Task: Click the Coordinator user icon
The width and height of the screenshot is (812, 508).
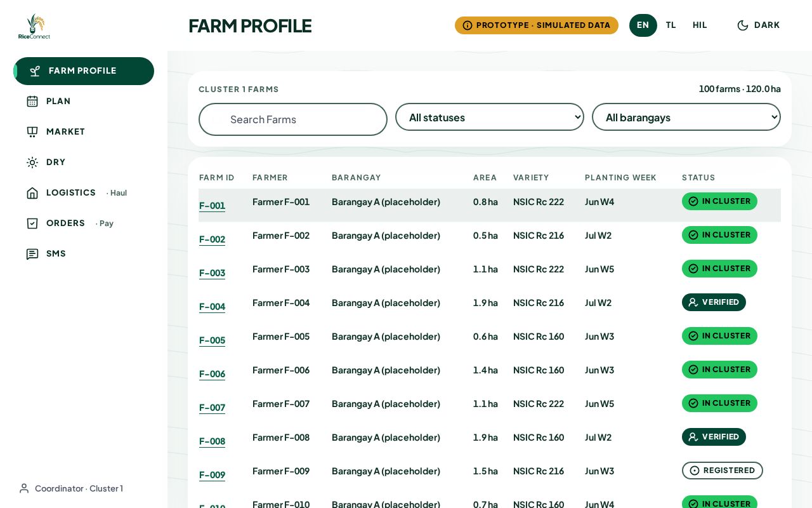Action: click(x=24, y=488)
